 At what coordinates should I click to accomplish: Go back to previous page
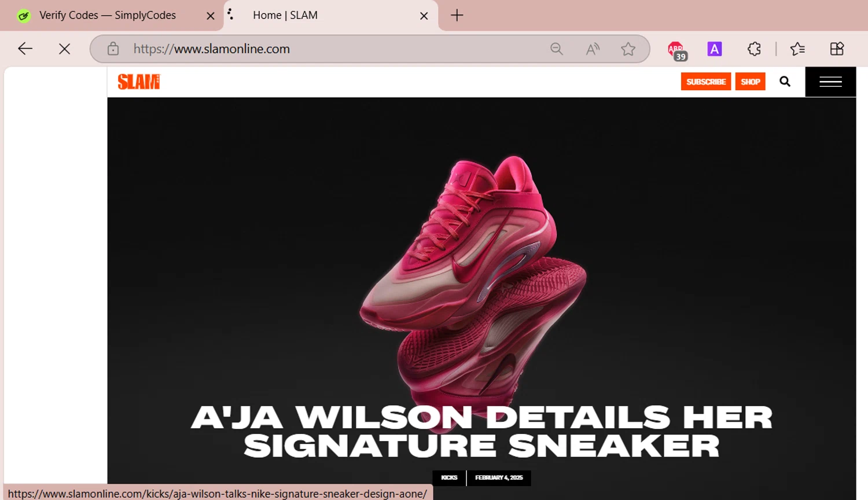(x=25, y=49)
